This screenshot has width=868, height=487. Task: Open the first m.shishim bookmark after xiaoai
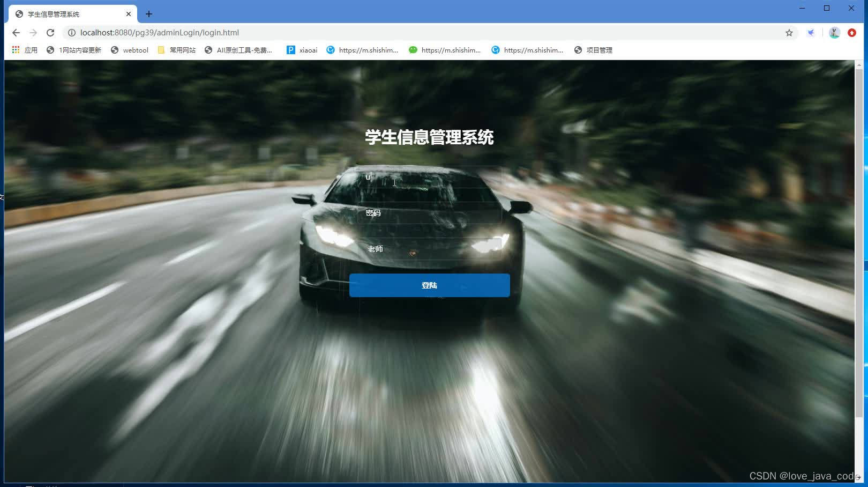tap(362, 50)
